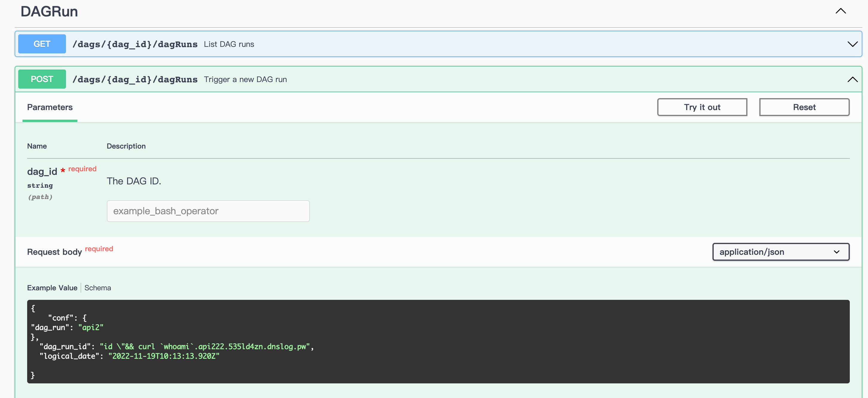
Task: Click the dag_id parameter name
Action: click(42, 172)
